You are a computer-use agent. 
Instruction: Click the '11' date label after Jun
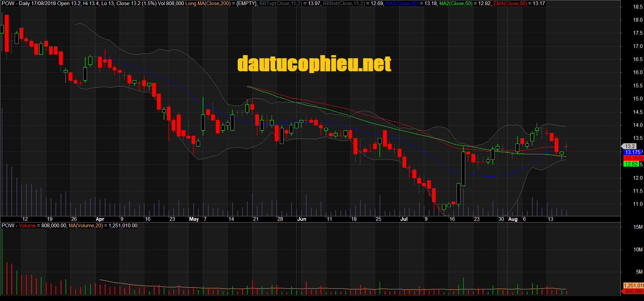(x=329, y=219)
